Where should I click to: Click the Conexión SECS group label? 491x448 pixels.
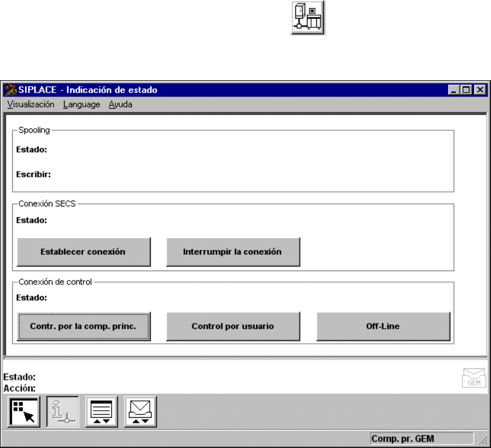pyautogui.click(x=47, y=204)
